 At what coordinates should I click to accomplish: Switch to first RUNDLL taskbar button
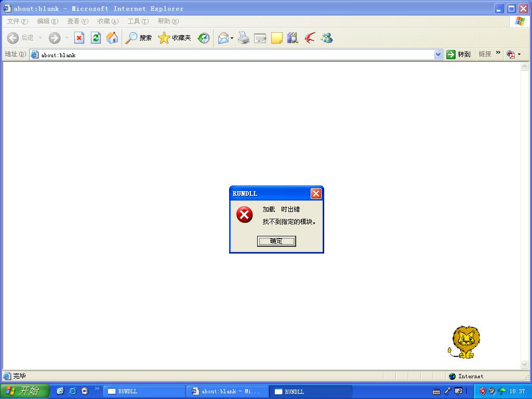pos(144,391)
